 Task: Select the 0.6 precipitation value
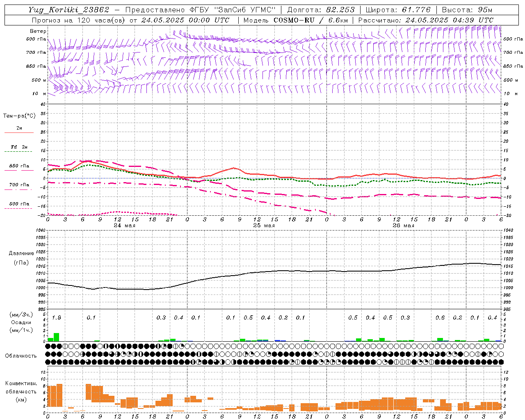(x=440, y=318)
